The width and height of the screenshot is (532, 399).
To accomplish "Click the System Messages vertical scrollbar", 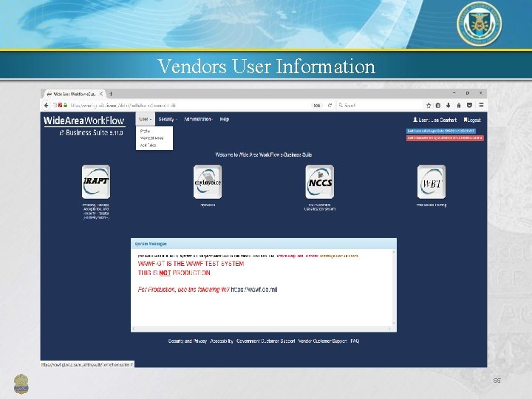I will tap(394, 287).
